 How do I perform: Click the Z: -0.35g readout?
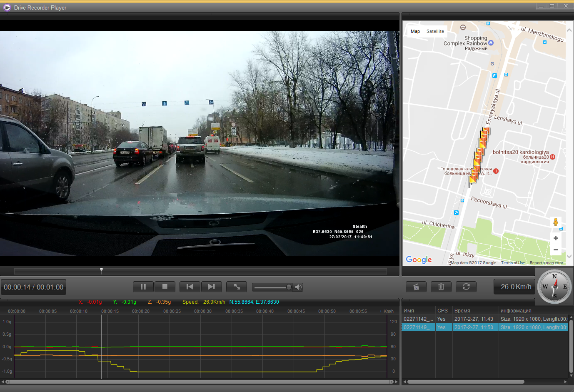point(159,302)
